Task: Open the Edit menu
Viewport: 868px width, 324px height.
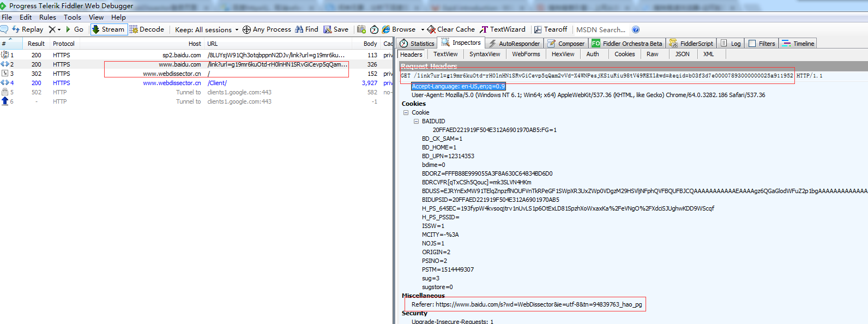Action: tap(26, 17)
